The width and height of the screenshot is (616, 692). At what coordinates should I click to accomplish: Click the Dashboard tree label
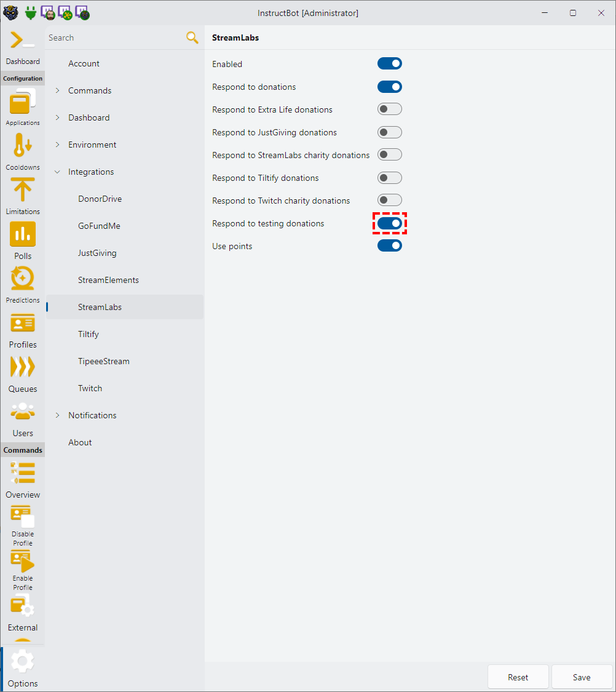point(89,117)
